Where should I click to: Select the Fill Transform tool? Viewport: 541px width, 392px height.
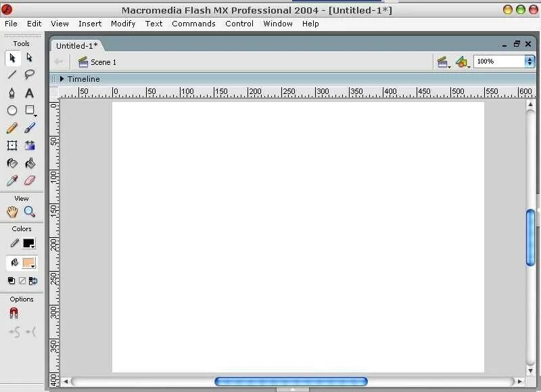(30, 145)
